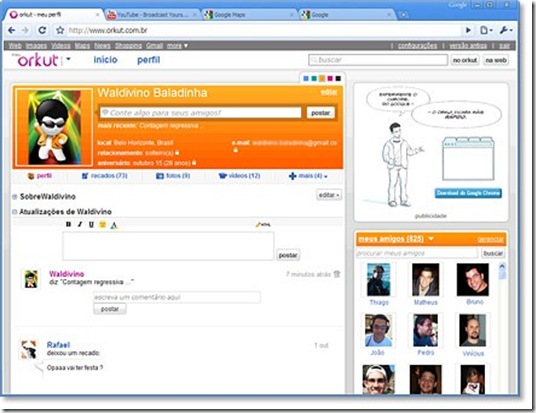
Task: Select the teal theme color swatch
Action: pyautogui.click(x=314, y=79)
